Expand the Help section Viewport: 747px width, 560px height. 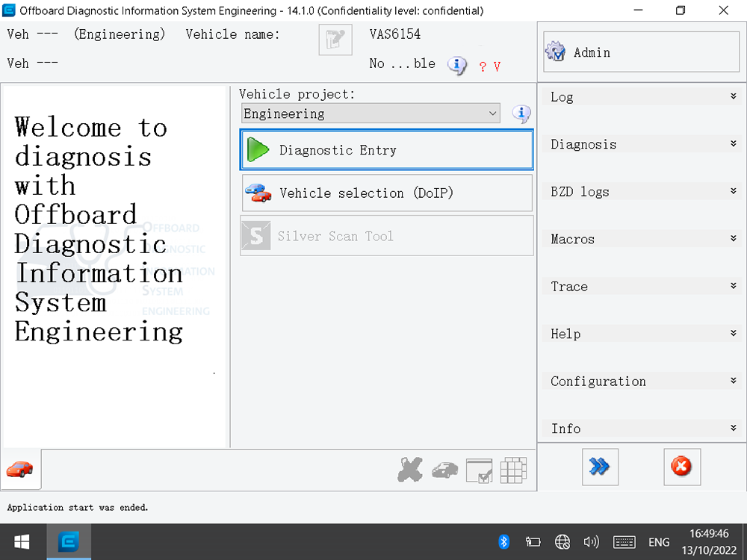(641, 333)
